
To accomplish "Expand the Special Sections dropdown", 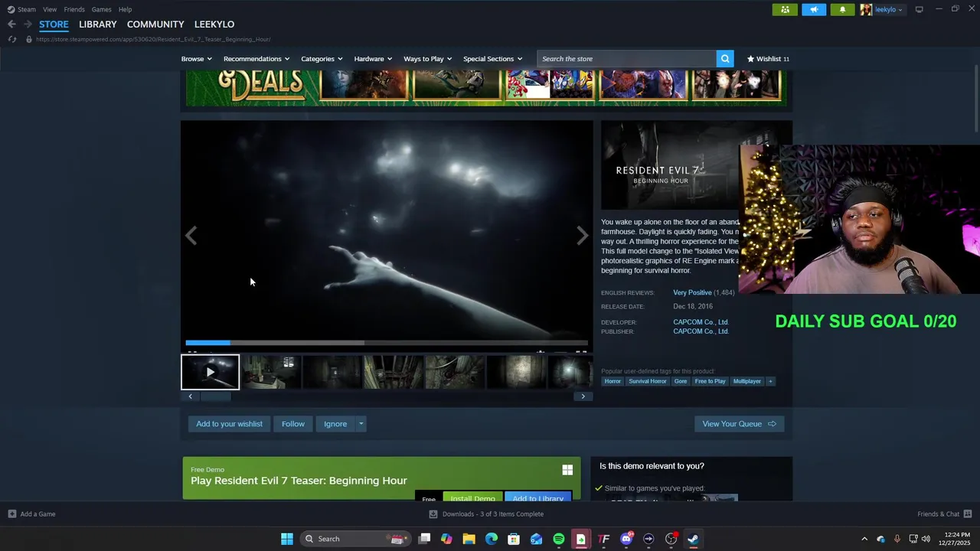I will (492, 59).
